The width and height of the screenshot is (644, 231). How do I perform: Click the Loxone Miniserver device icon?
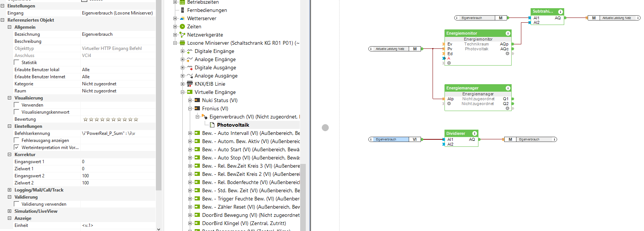(182, 43)
